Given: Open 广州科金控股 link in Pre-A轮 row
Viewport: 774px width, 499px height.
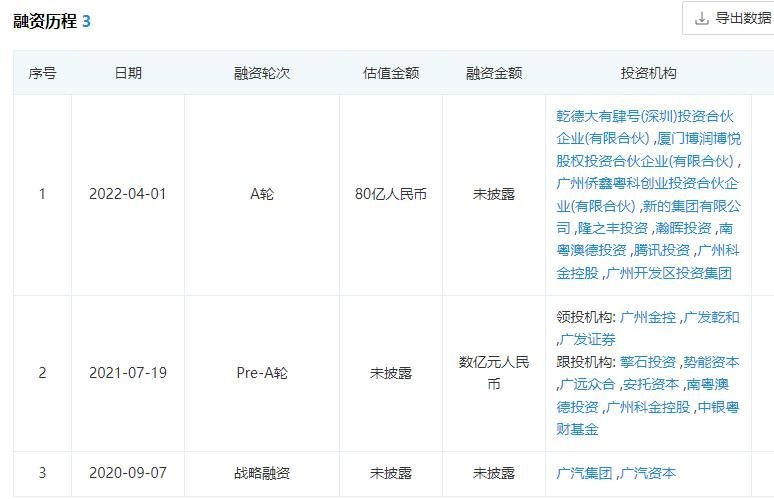Looking at the screenshot, I should click(648, 407).
